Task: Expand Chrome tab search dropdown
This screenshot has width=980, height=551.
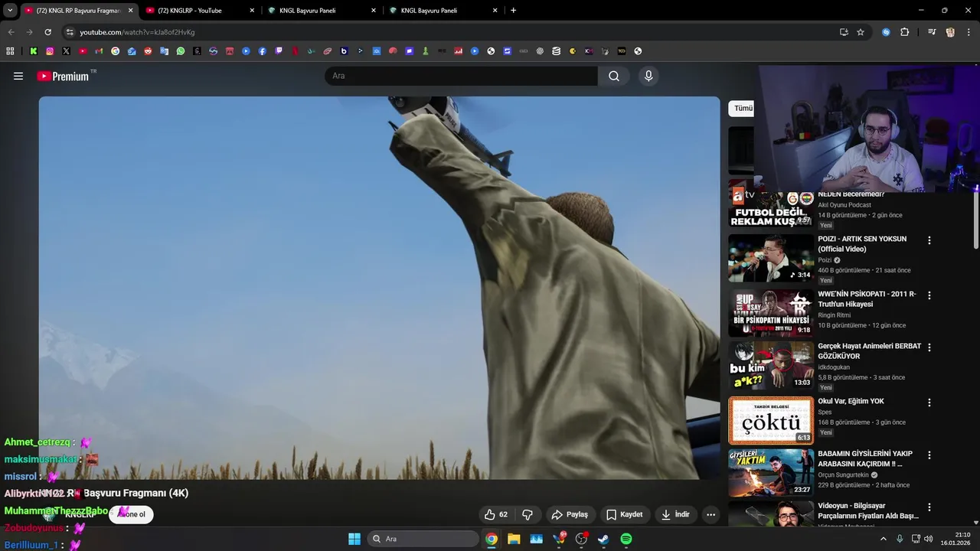Action: pyautogui.click(x=10, y=11)
